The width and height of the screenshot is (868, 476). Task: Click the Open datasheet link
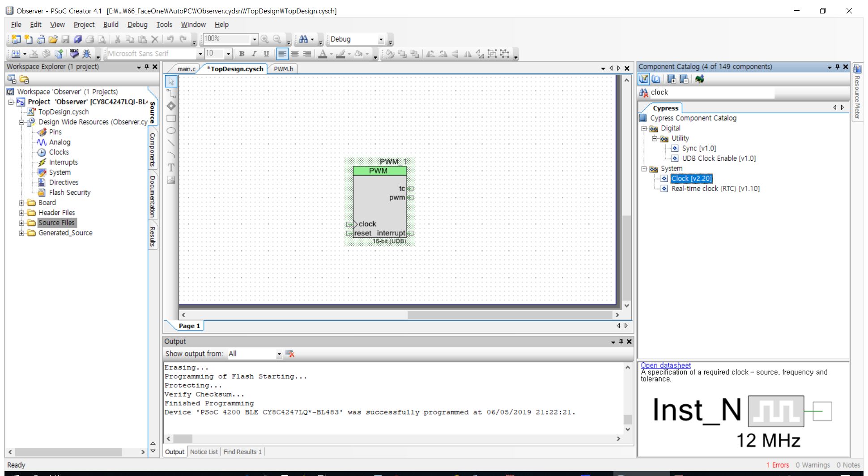(x=666, y=365)
